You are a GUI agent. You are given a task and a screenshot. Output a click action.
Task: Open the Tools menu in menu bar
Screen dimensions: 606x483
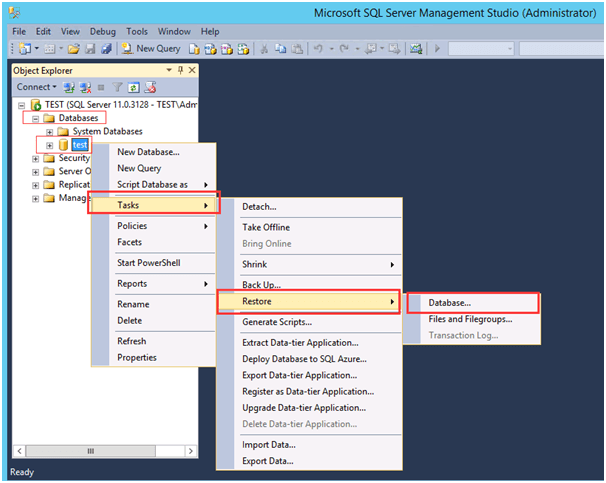tap(137, 32)
